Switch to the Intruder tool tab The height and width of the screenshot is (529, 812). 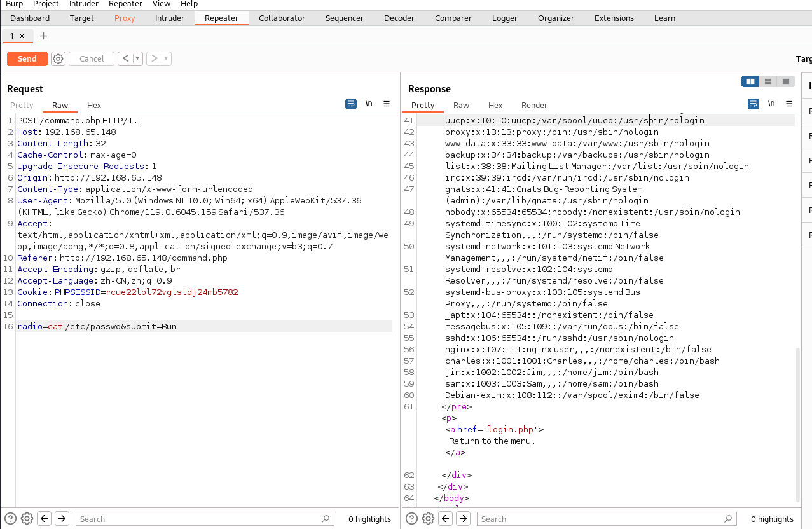tap(170, 18)
